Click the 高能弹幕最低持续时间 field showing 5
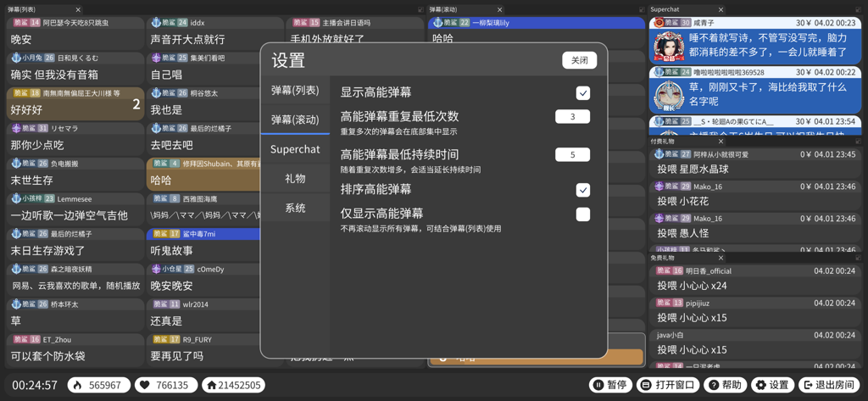The width and height of the screenshot is (868, 401). (x=572, y=154)
